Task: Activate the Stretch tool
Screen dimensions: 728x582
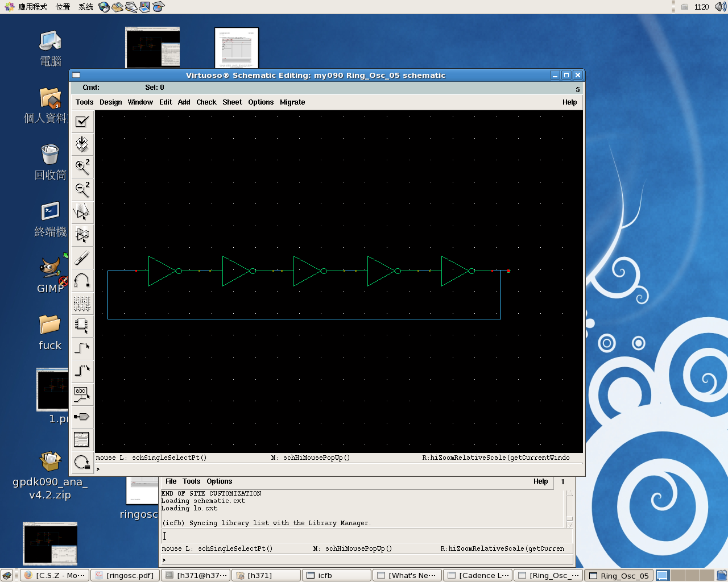Action: [x=82, y=212]
